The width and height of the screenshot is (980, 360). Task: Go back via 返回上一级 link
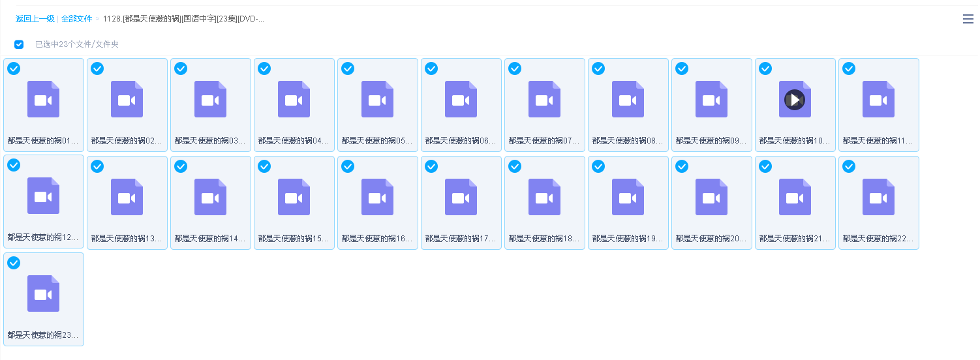[35, 19]
